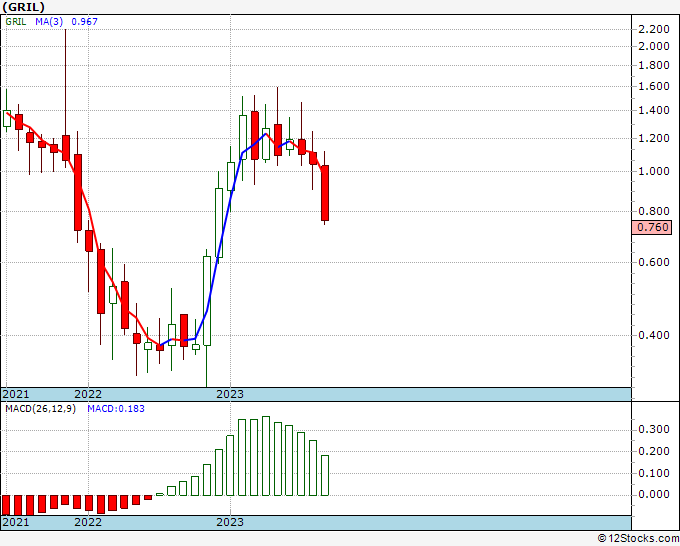Click the 2.000 price axis label

coord(654,46)
